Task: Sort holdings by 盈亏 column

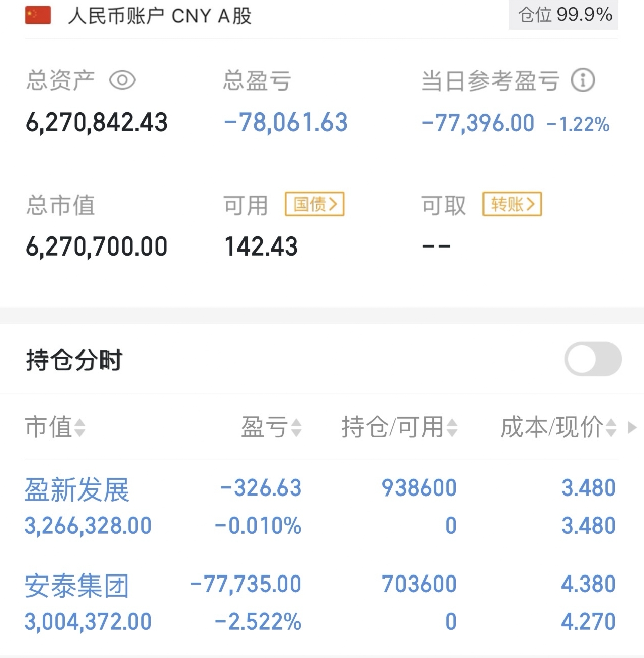Action: click(271, 427)
